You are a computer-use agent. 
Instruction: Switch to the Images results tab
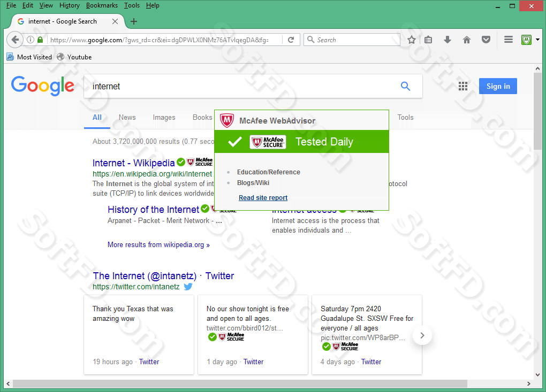click(x=164, y=118)
